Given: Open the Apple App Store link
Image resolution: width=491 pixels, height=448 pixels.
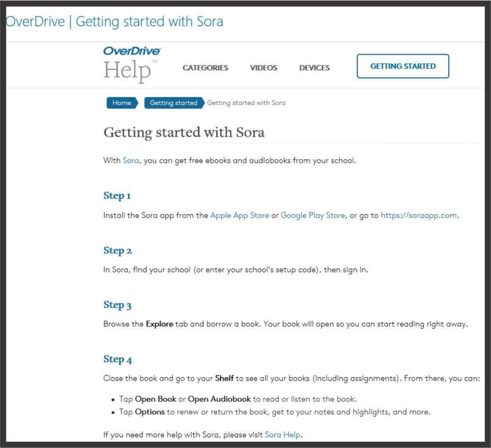Looking at the screenshot, I should [x=239, y=216].
